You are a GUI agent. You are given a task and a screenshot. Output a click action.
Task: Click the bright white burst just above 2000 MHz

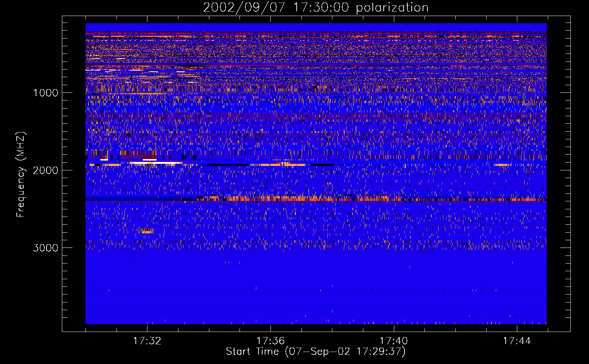click(x=156, y=163)
